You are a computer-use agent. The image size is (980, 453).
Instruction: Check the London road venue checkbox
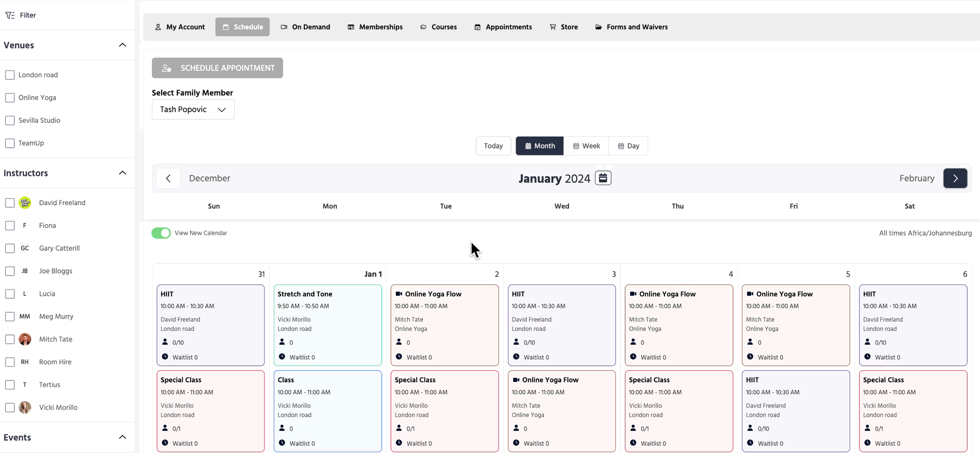(x=10, y=75)
